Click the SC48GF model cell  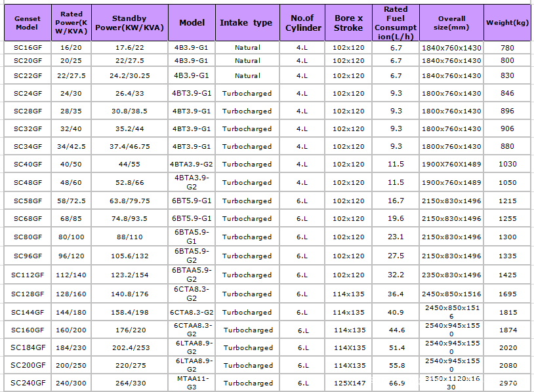point(28,182)
